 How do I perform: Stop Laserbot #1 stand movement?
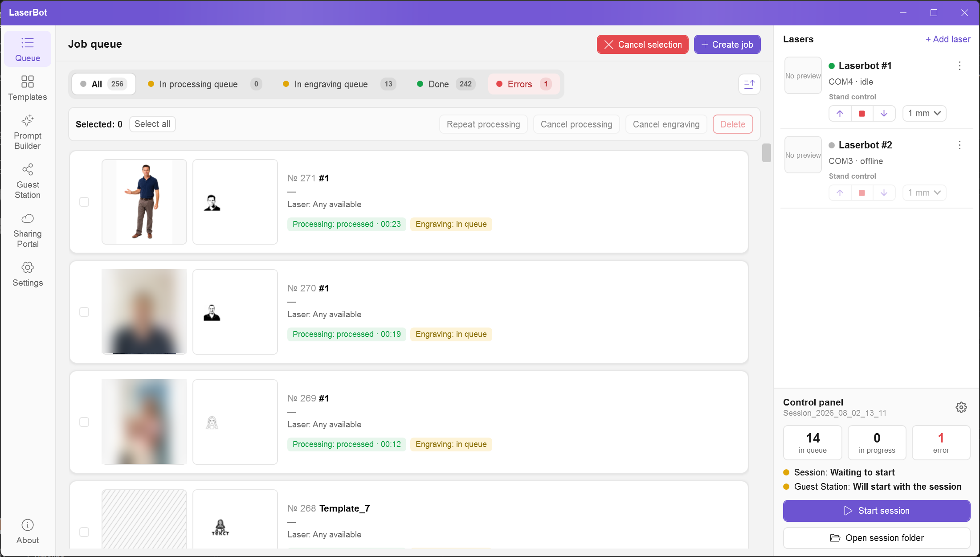pos(862,113)
